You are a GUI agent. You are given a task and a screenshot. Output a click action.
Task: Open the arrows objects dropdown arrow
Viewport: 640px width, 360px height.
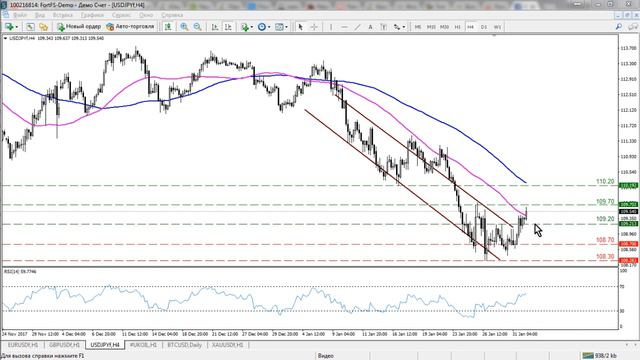404,27
